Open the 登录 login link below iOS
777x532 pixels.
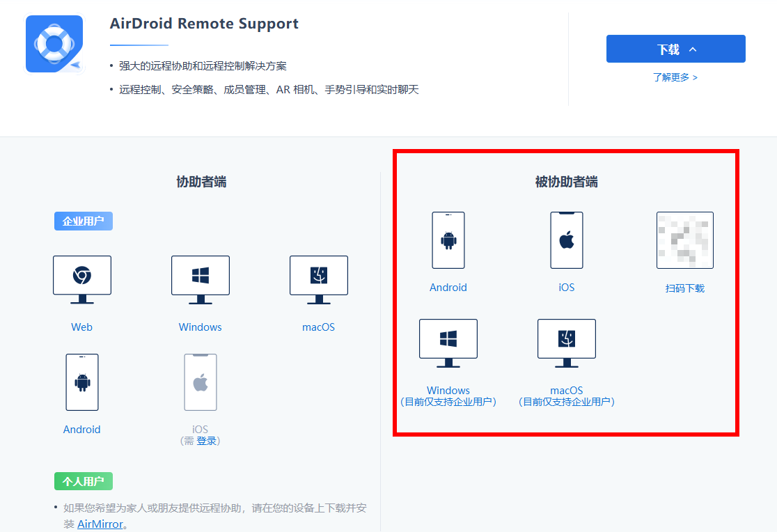pyautogui.click(x=206, y=441)
